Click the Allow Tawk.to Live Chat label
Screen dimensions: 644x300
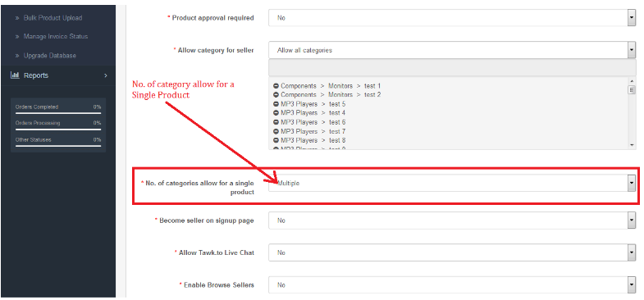[x=217, y=252]
